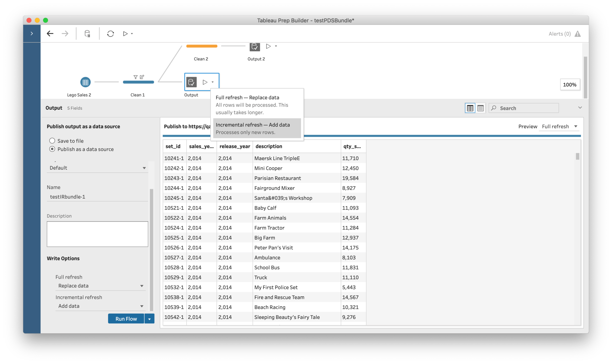Select the Mini Cooper cell
The image size is (612, 364).
coord(297,168)
